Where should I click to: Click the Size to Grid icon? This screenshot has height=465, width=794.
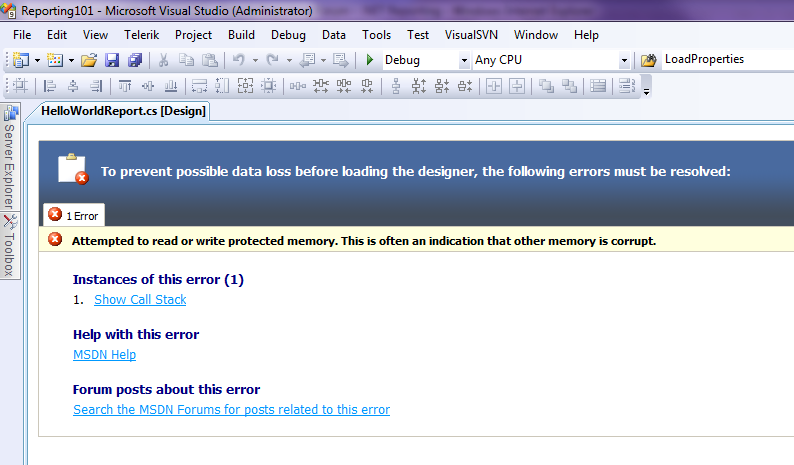268,86
